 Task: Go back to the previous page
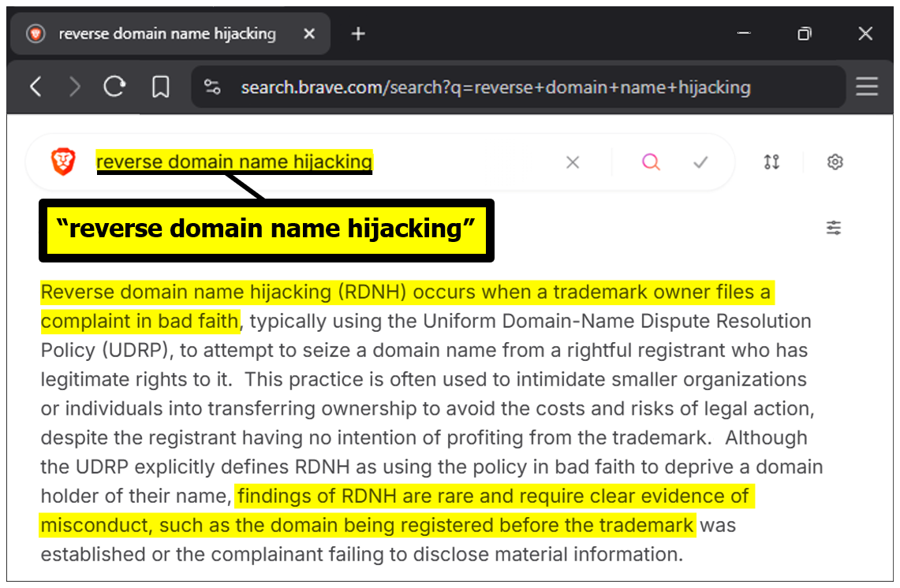pyautogui.click(x=35, y=87)
